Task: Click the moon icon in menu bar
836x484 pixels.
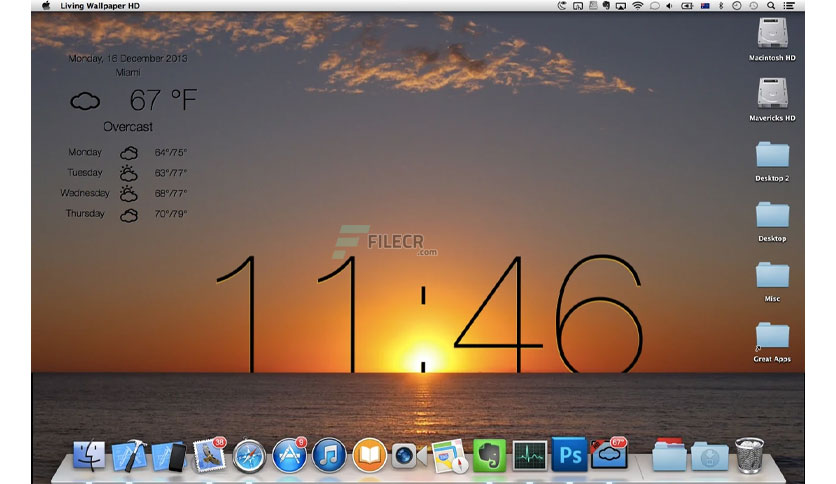Action: tap(561, 6)
